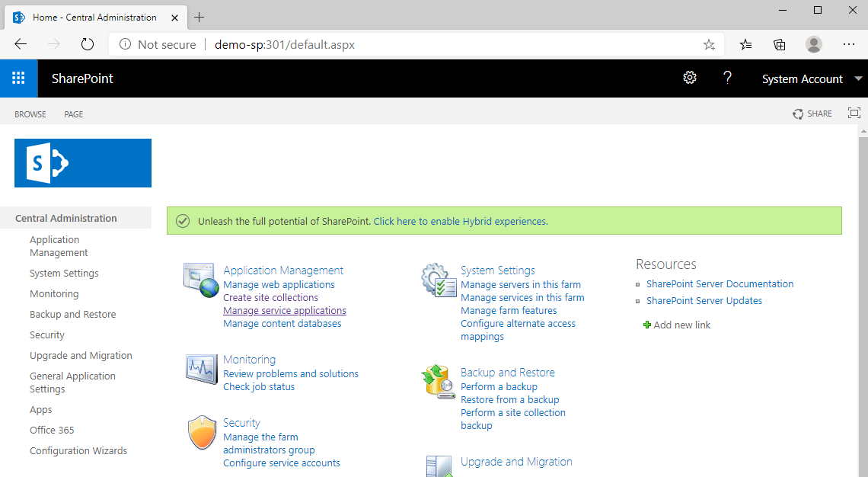
Task: Open Review problems and solutions link
Action: tap(291, 373)
